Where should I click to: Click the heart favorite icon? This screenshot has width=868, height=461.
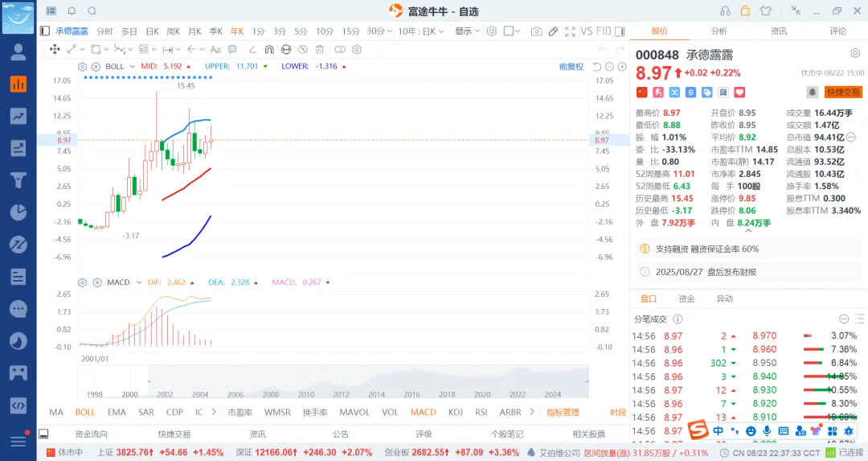click(739, 92)
